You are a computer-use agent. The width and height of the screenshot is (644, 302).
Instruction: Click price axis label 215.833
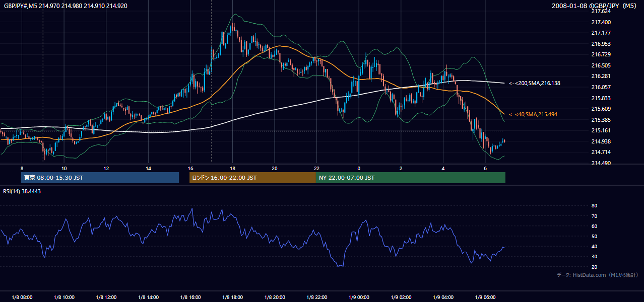(601, 98)
